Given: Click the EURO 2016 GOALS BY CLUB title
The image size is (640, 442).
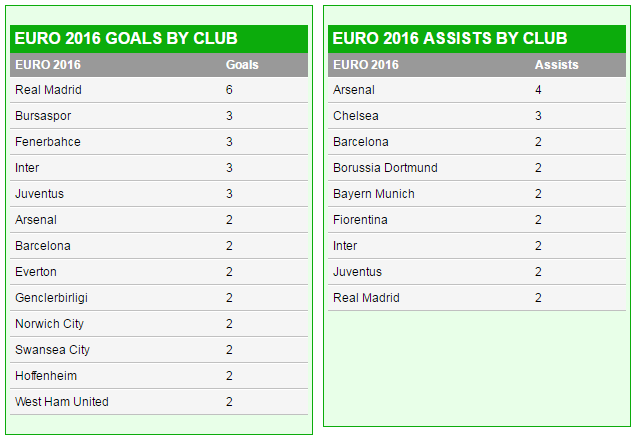Looking at the screenshot, I should [x=126, y=39].
